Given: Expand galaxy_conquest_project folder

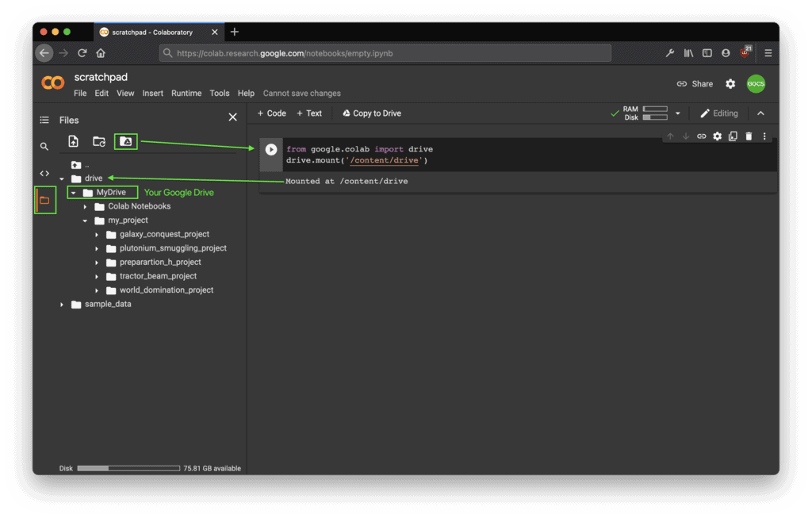Looking at the screenshot, I should [x=96, y=235].
